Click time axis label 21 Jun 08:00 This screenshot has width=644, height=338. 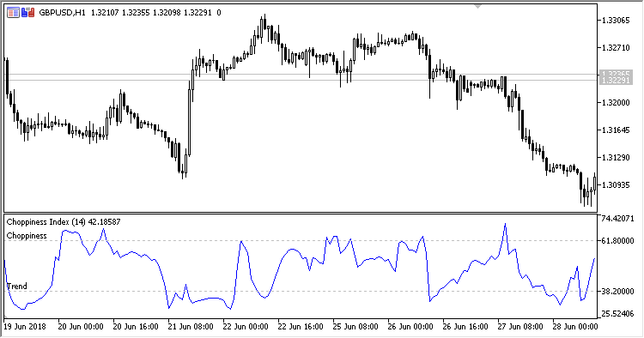(191, 327)
